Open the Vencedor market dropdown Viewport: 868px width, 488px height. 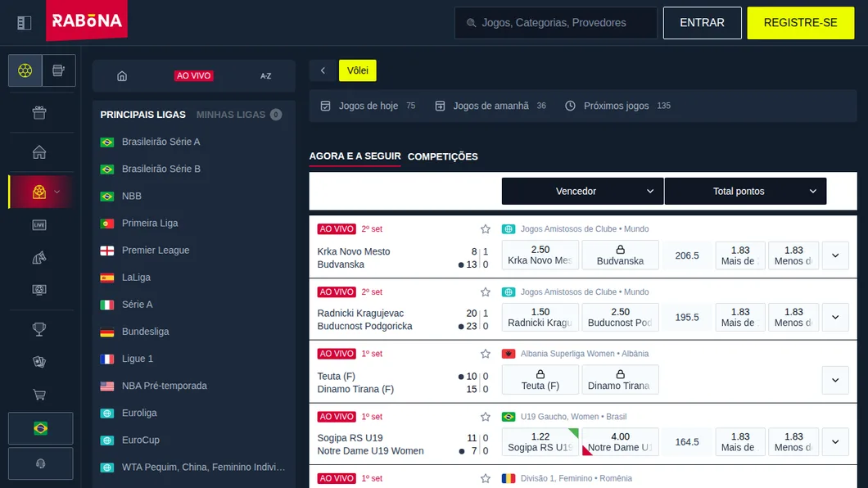(582, 192)
